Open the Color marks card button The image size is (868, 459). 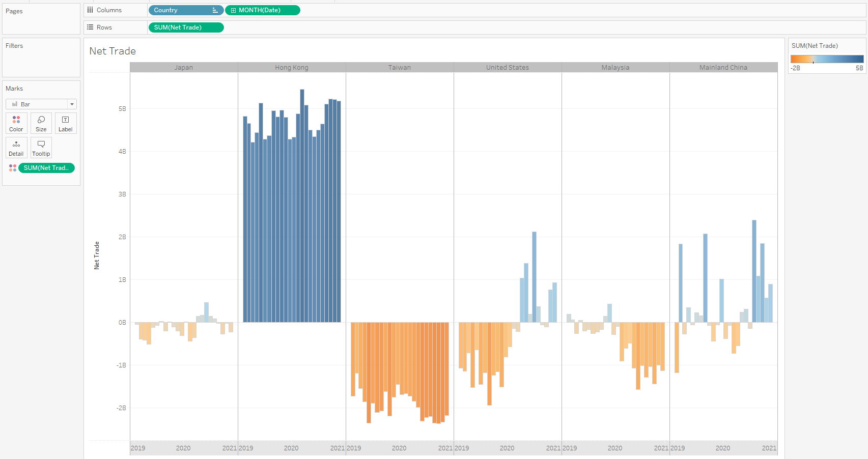tap(16, 123)
